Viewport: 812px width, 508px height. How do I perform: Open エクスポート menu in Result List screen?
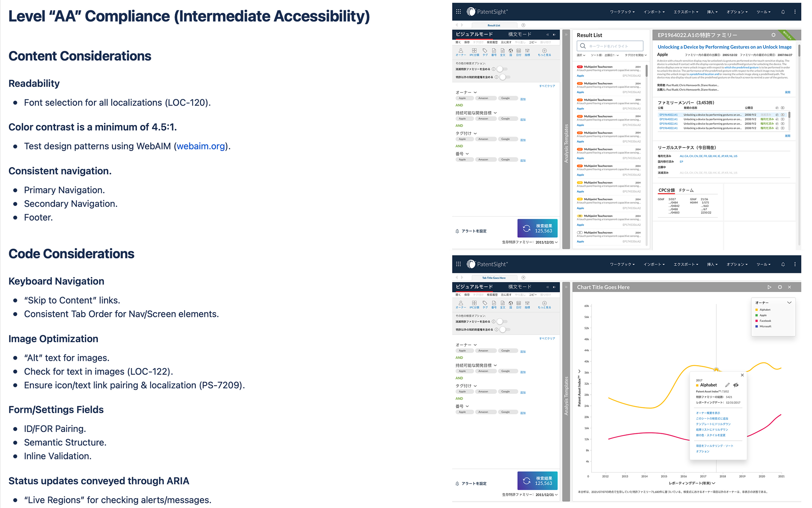[x=686, y=12]
